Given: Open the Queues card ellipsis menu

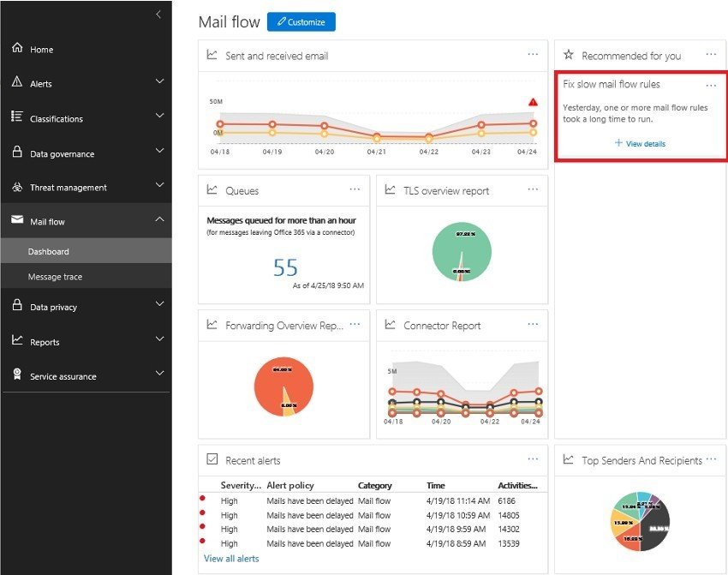Looking at the screenshot, I should (355, 189).
